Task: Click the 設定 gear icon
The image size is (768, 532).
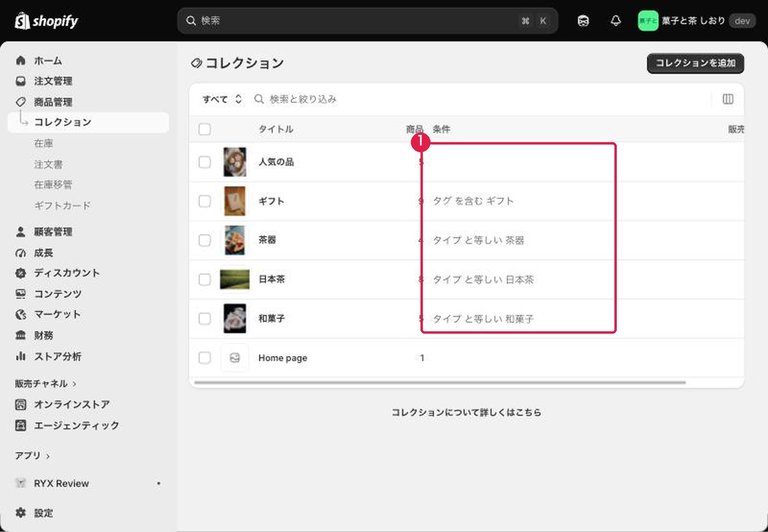Action: tap(21, 513)
